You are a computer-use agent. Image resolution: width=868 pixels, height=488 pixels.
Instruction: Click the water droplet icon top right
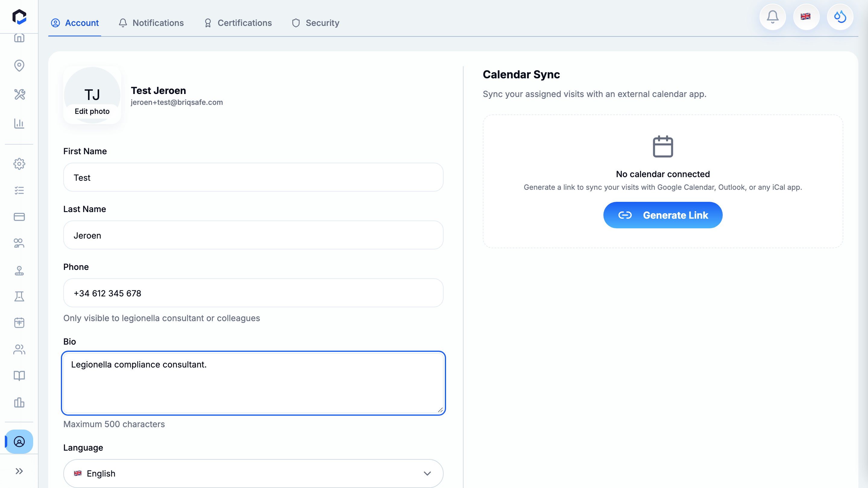840,17
